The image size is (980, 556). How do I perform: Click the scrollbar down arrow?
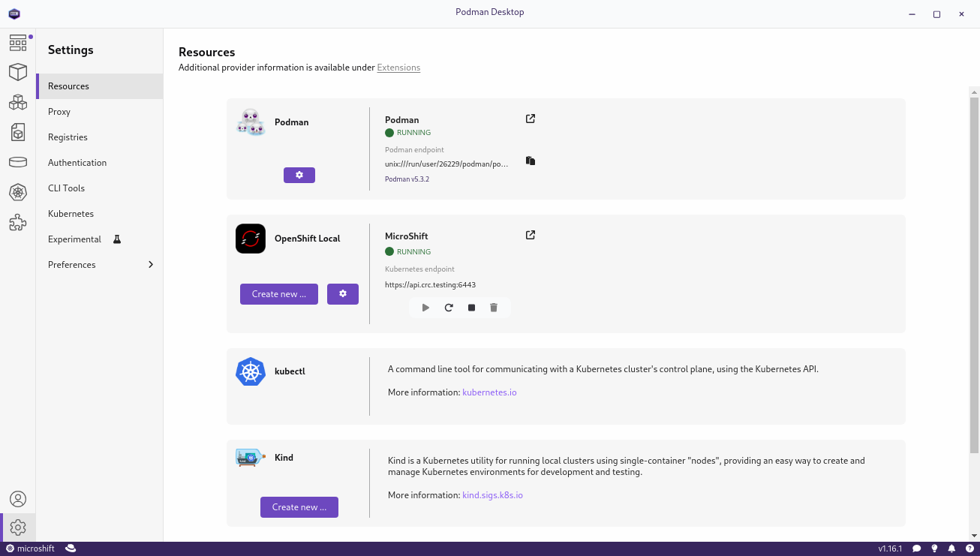[x=974, y=536]
